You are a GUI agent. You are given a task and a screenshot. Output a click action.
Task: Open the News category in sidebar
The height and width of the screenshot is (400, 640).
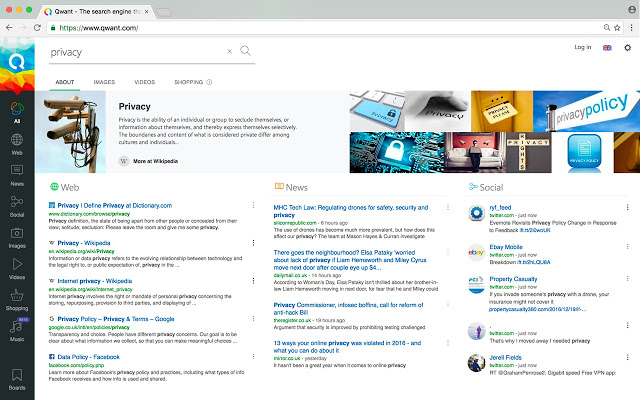pos(17,175)
